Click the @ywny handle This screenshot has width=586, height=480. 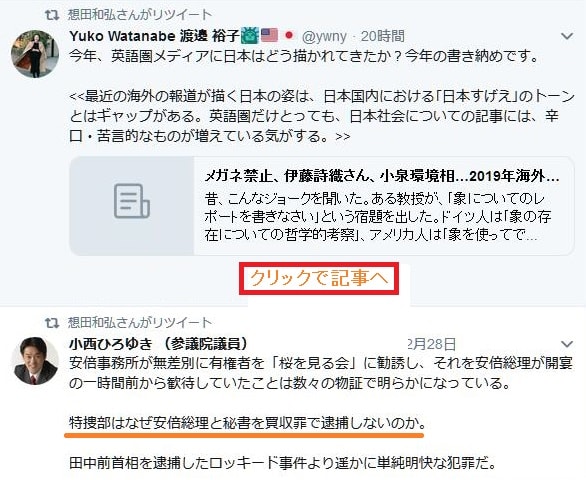click(x=324, y=36)
